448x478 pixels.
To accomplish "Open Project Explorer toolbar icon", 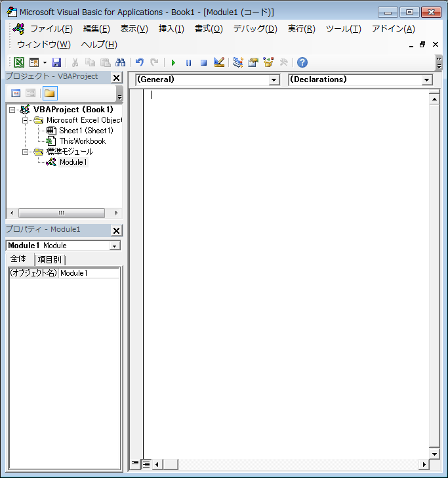I will [x=238, y=62].
